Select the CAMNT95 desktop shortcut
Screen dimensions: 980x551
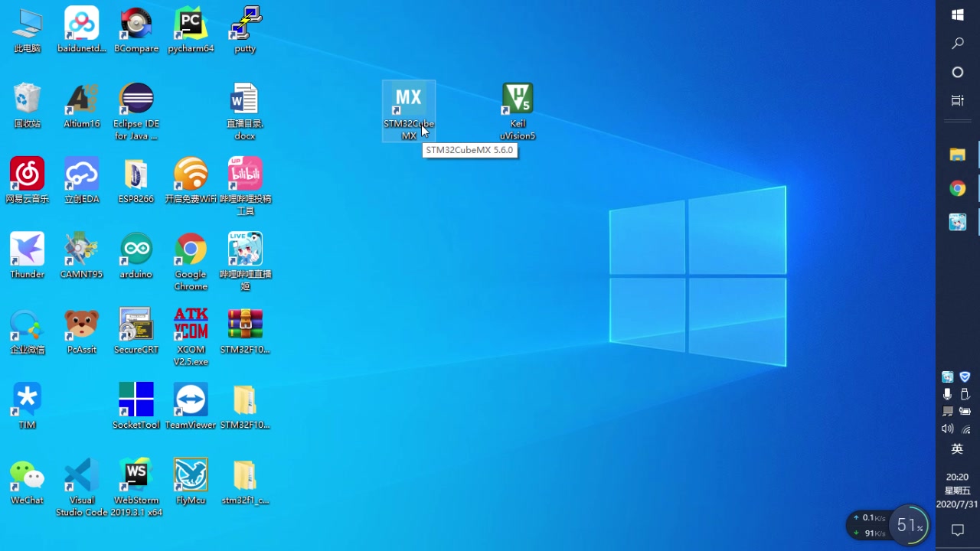[x=82, y=256]
